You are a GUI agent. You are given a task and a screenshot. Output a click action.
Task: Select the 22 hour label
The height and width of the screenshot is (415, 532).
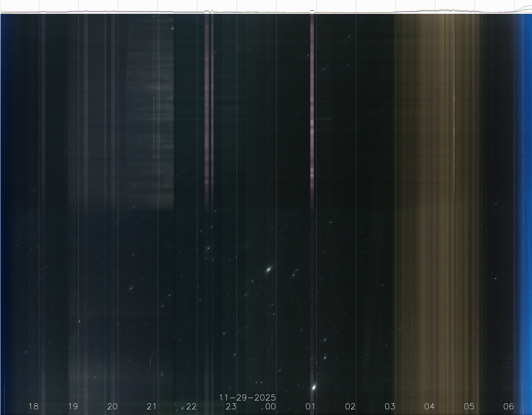pos(192,406)
